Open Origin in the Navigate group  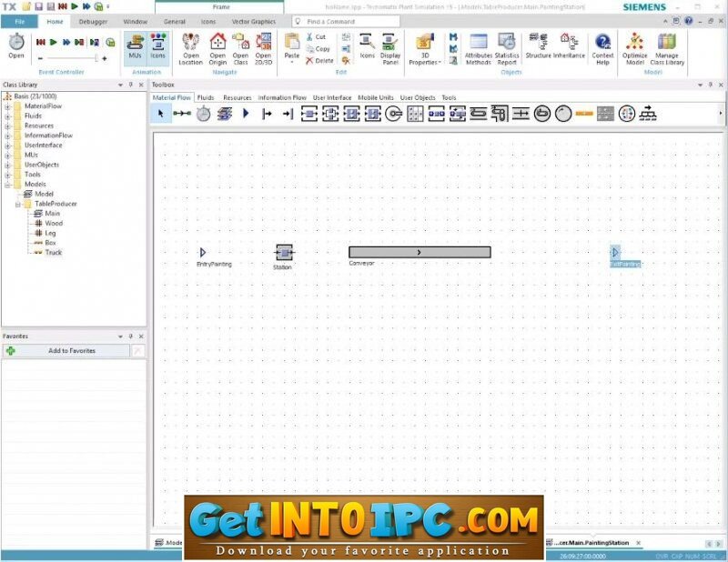click(217, 49)
